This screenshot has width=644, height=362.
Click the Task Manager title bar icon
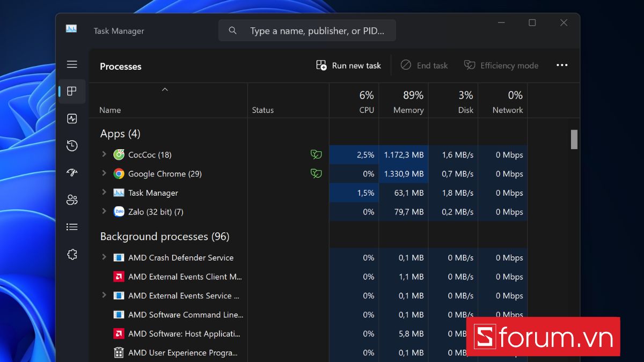[x=71, y=29]
